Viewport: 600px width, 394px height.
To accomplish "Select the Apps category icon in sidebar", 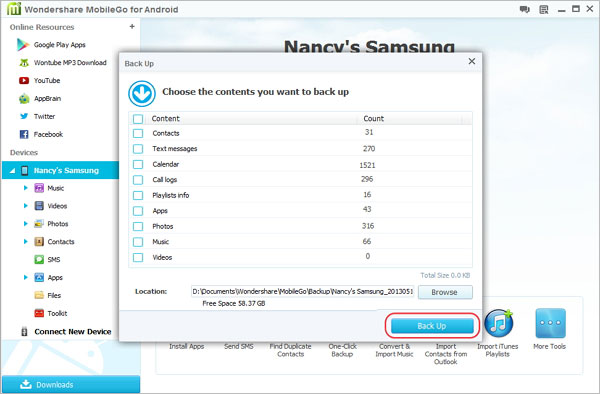I will click(39, 277).
